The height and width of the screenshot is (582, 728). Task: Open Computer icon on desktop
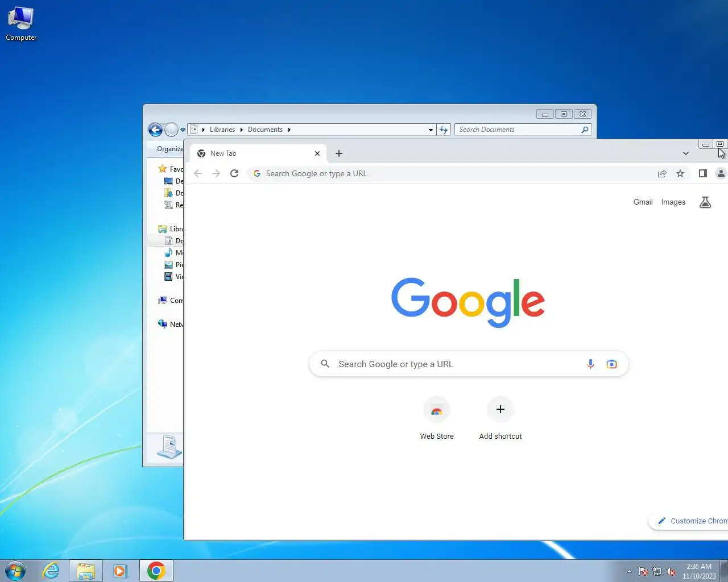21,24
